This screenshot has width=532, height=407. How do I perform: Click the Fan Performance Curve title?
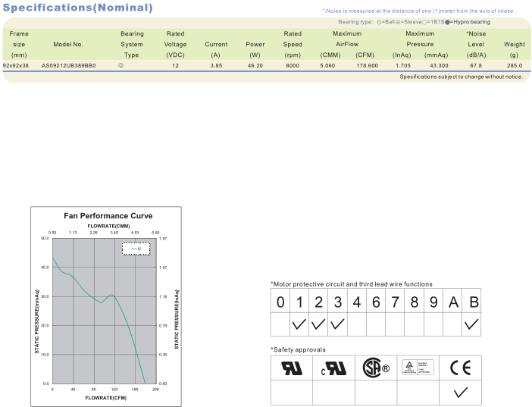[x=108, y=216]
